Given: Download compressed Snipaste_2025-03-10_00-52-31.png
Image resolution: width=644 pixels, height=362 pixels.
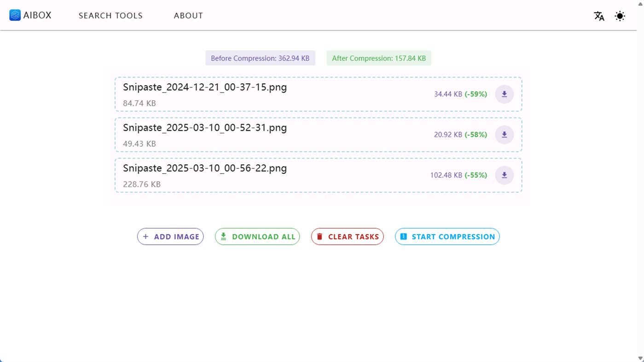Looking at the screenshot, I should tap(505, 135).
